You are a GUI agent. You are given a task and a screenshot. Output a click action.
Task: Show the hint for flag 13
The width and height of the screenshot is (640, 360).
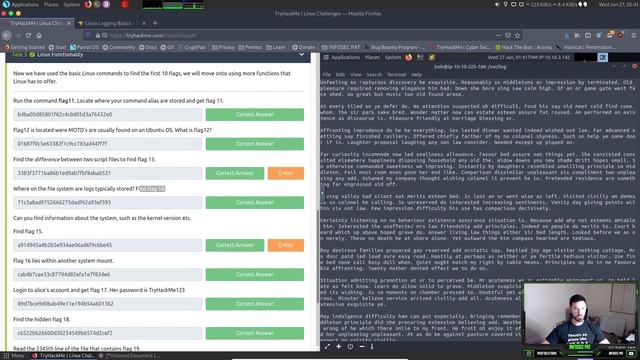(286, 173)
